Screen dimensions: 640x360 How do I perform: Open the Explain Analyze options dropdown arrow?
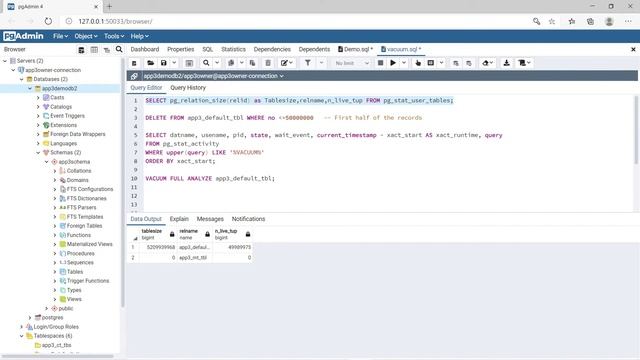pos(441,63)
